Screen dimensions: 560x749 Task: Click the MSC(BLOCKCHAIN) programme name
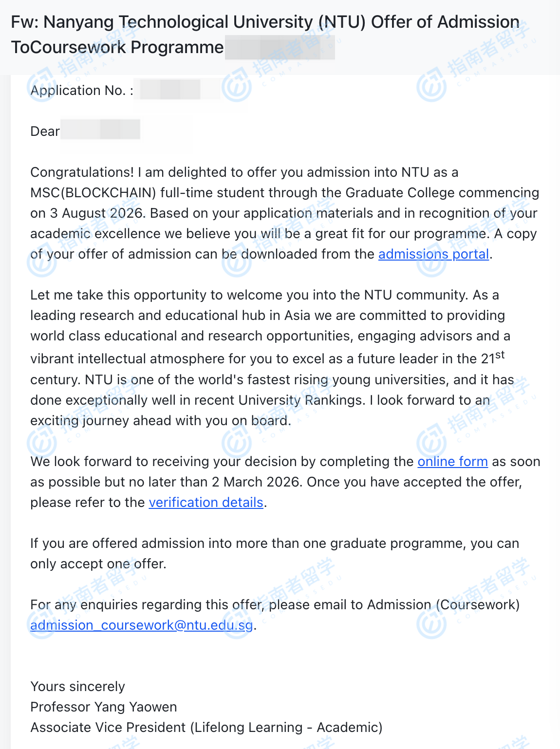point(93,193)
